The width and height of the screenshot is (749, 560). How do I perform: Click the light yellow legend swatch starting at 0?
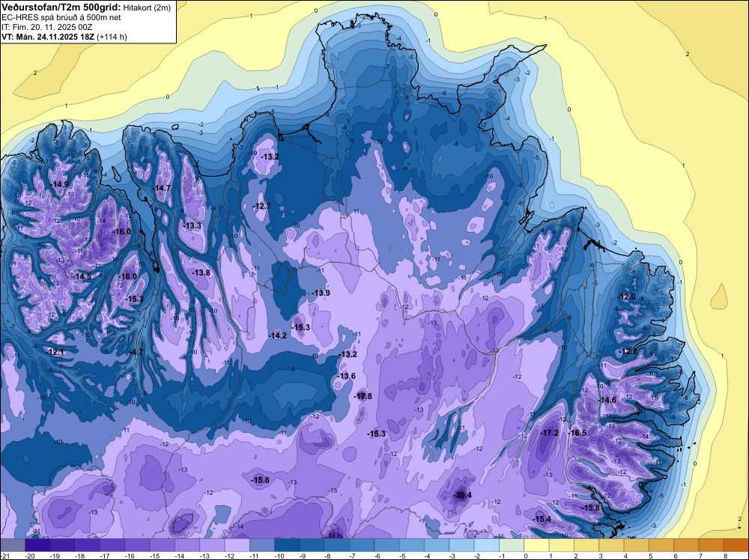coord(536,545)
